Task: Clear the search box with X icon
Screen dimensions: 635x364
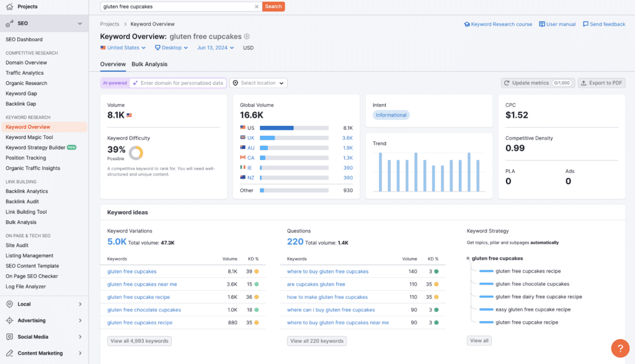Action: [257, 7]
